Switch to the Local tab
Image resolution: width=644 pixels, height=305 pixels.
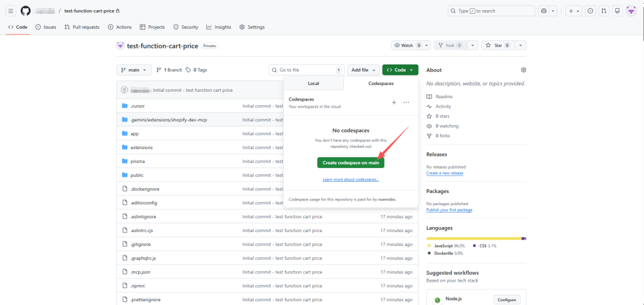(x=313, y=84)
